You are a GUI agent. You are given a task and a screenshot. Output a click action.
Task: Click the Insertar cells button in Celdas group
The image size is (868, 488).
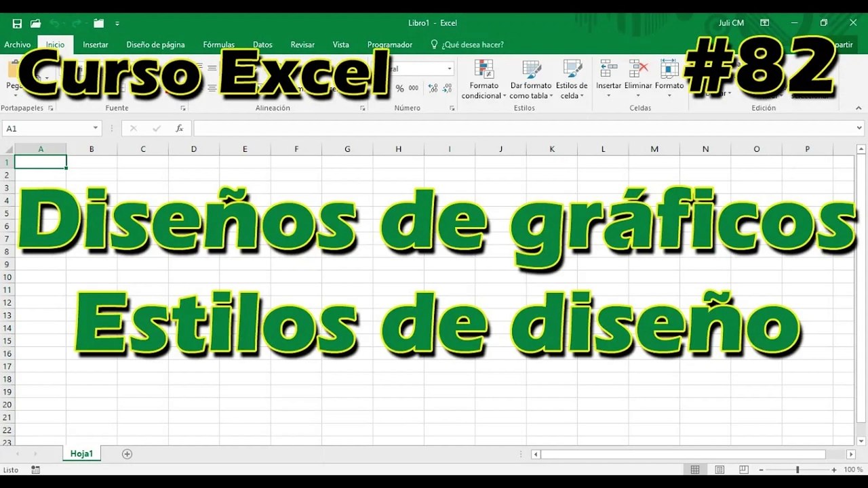tap(608, 79)
